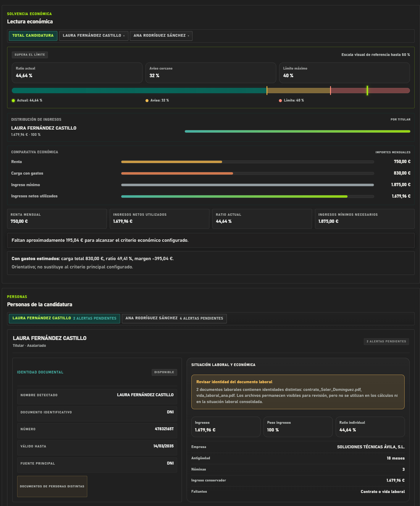This screenshot has height=506, width=420.
Task: Click the Aviso cercano 32 % card
Action: 211,72
